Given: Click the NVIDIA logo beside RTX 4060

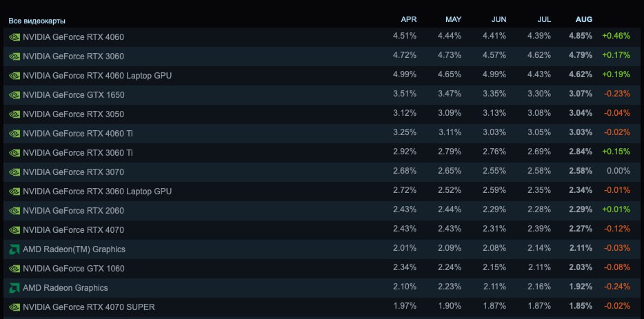Looking at the screenshot, I should pyautogui.click(x=14, y=37).
